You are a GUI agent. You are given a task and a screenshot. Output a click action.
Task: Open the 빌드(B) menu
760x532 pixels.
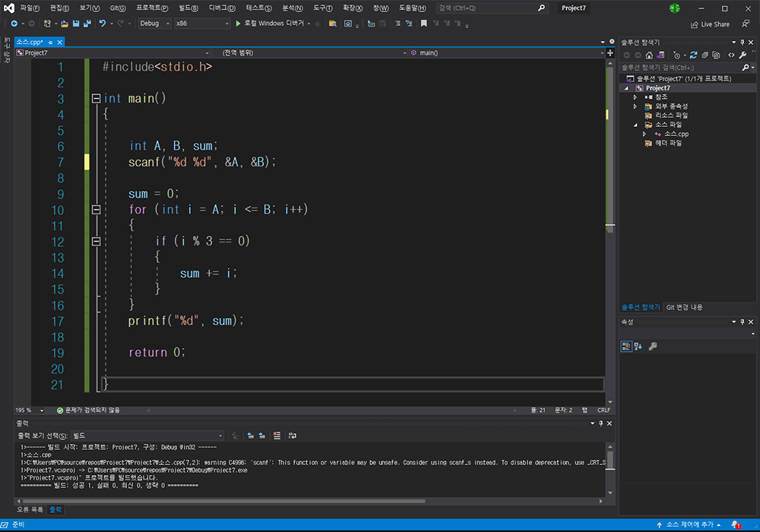(x=188, y=8)
